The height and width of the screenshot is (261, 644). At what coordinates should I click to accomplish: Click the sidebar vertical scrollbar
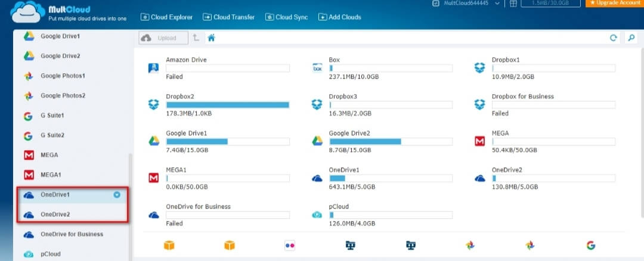click(131, 207)
